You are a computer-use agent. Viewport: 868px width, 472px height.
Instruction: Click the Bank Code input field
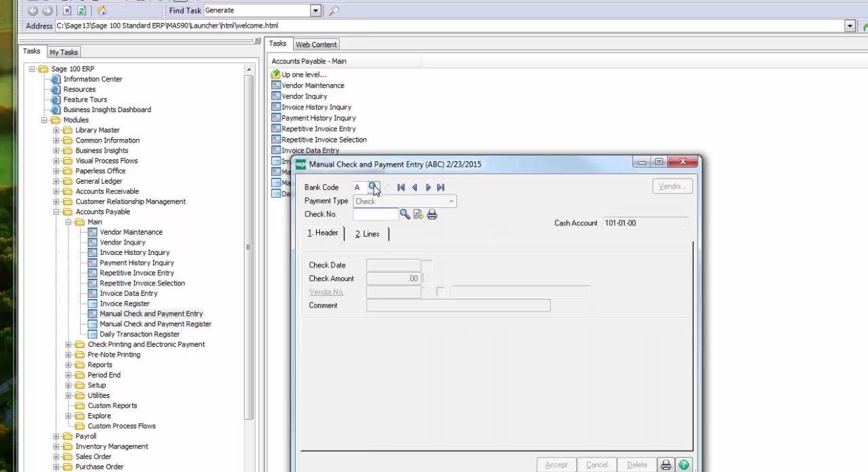pyautogui.click(x=360, y=187)
